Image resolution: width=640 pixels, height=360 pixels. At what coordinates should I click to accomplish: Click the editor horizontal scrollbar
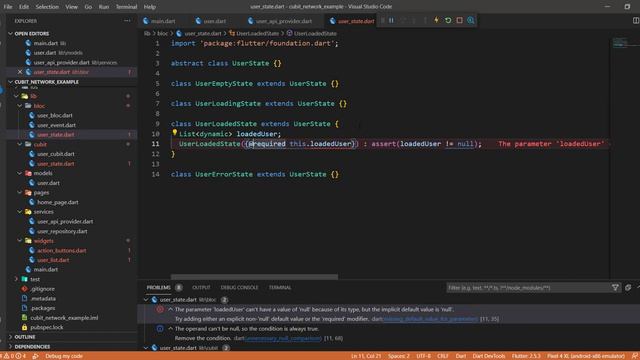coord(254,276)
